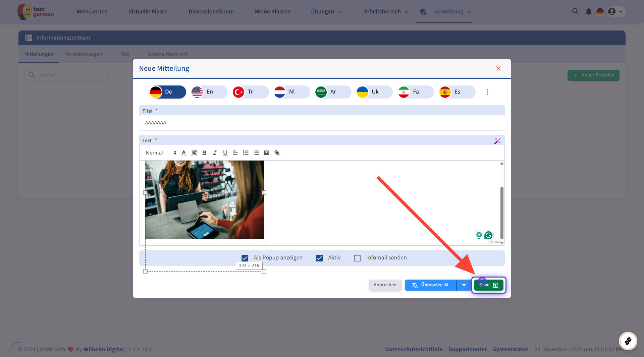Expand the Übersetze-AI dropdown arrow

coord(464,285)
